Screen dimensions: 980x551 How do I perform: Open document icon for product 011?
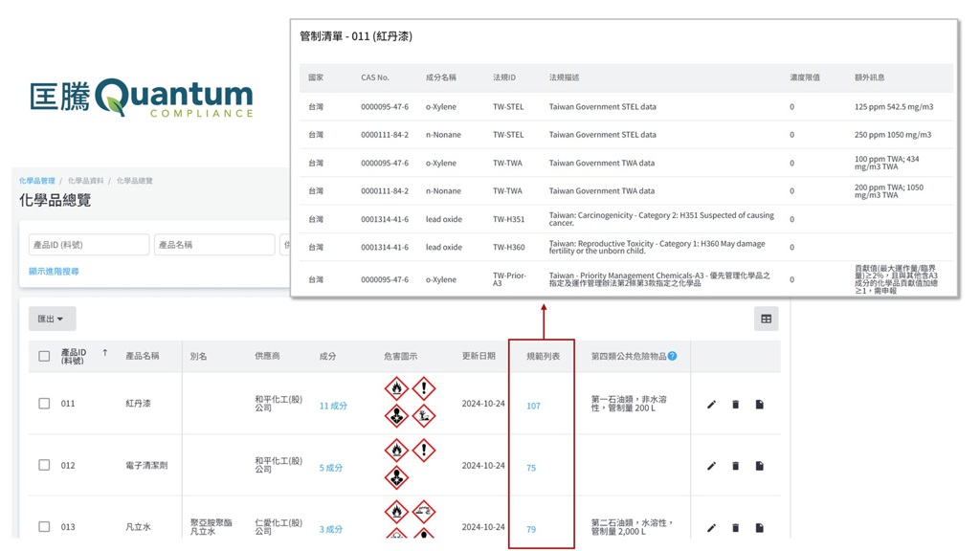[759, 405]
